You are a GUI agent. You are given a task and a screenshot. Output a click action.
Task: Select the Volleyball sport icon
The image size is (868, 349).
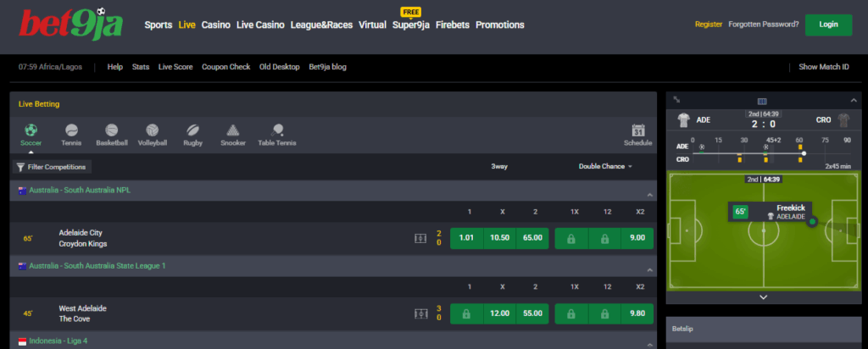click(153, 130)
